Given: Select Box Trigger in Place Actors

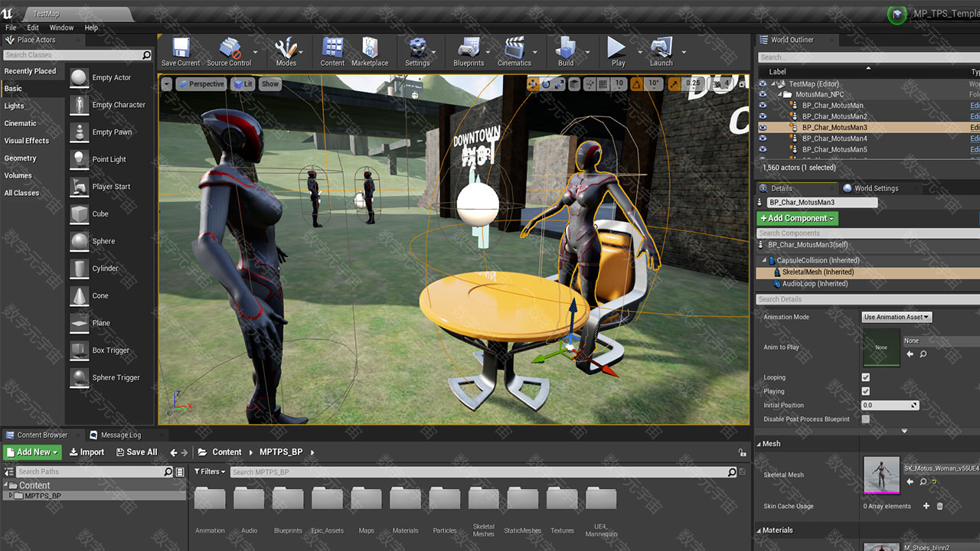Looking at the screenshot, I should point(111,350).
